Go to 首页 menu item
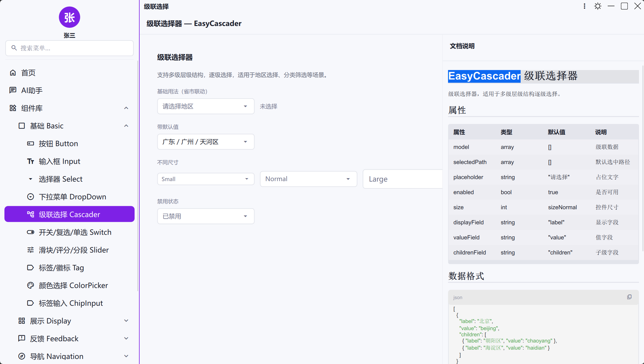The image size is (644, 364). pos(69,73)
